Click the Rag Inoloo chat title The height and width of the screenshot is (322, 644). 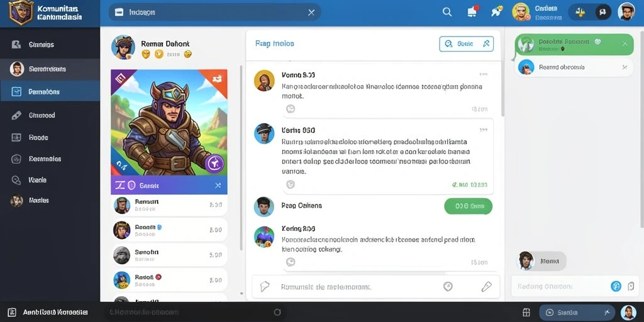[x=274, y=43]
